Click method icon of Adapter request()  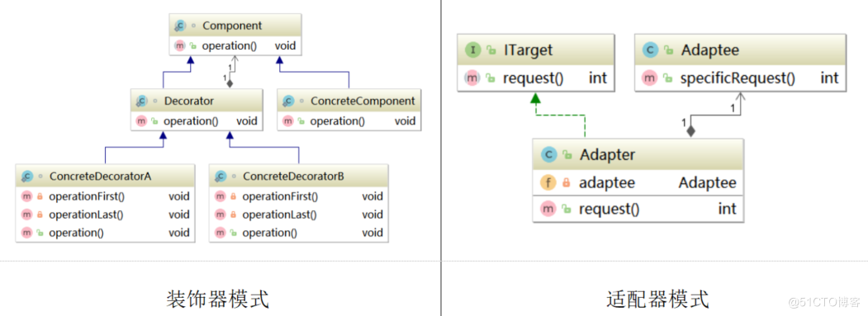(x=548, y=209)
